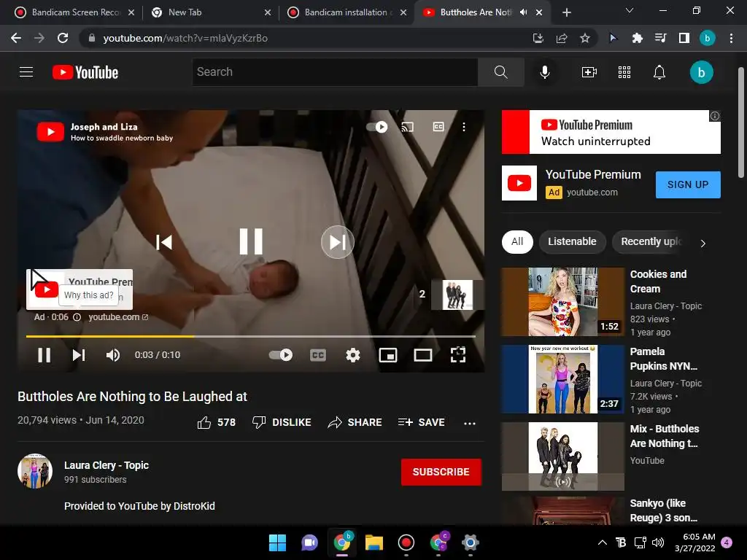Toggle captions in the bottom control bar
Image resolution: width=747 pixels, height=560 pixels.
coord(318,355)
